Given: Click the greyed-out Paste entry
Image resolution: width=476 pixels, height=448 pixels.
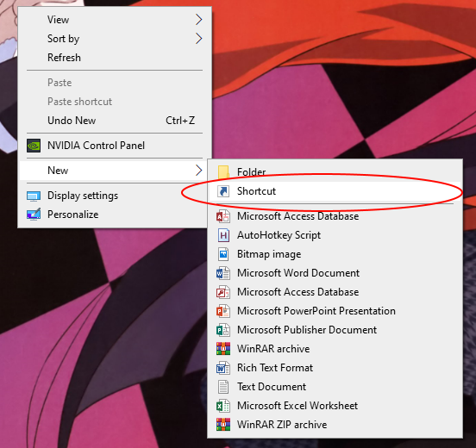Looking at the screenshot, I should (x=115, y=83).
